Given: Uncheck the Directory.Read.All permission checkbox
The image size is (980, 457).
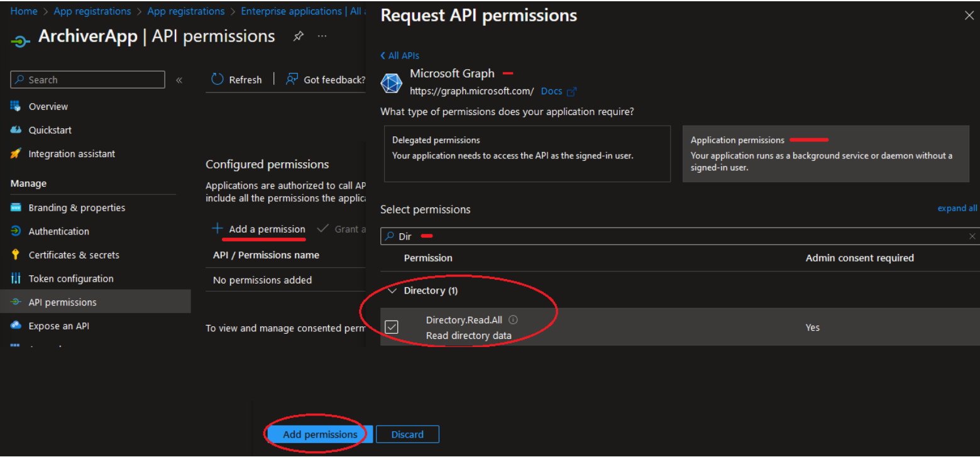Looking at the screenshot, I should [x=392, y=327].
